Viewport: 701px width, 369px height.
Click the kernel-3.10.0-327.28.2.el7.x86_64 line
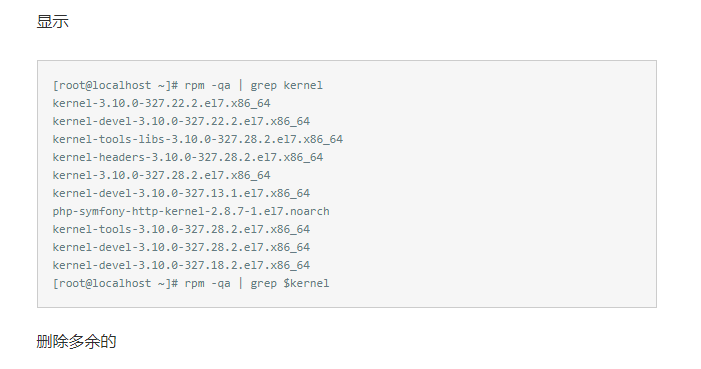[x=161, y=175]
